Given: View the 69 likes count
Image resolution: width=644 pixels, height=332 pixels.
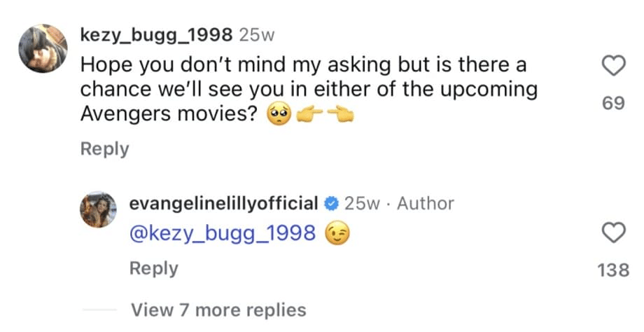Looking at the screenshot, I should point(613,104).
